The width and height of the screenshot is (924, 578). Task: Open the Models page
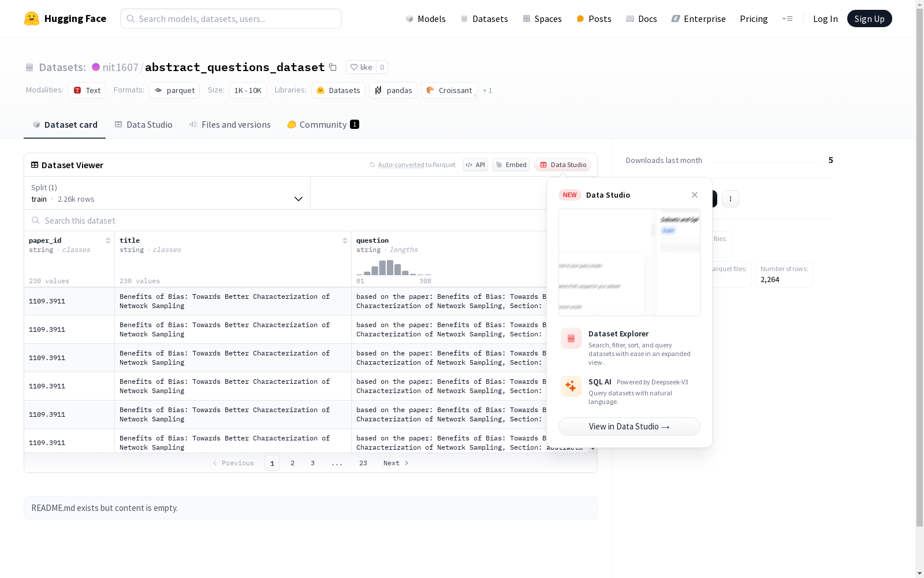point(426,18)
